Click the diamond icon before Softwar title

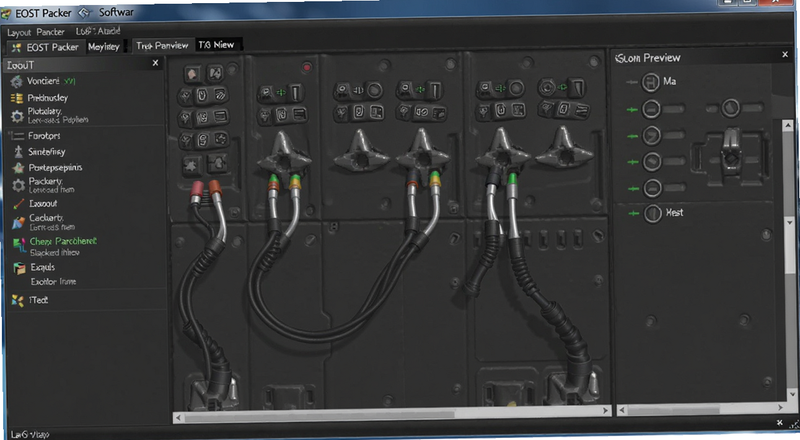pyautogui.click(x=84, y=12)
